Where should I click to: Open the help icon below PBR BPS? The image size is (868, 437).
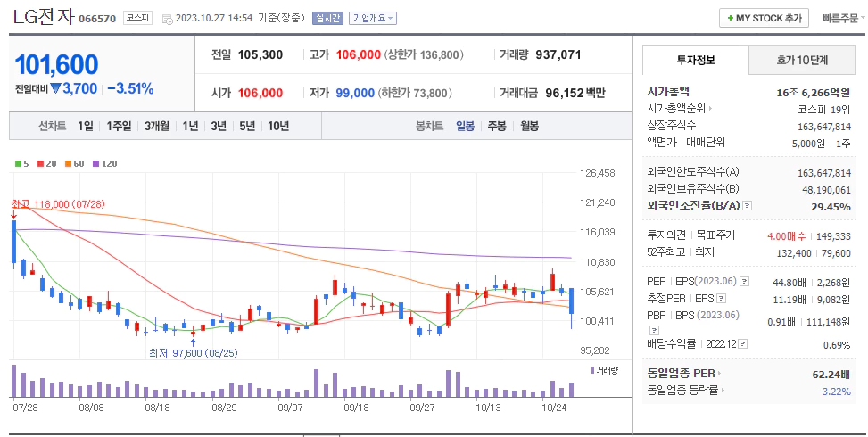(x=654, y=330)
